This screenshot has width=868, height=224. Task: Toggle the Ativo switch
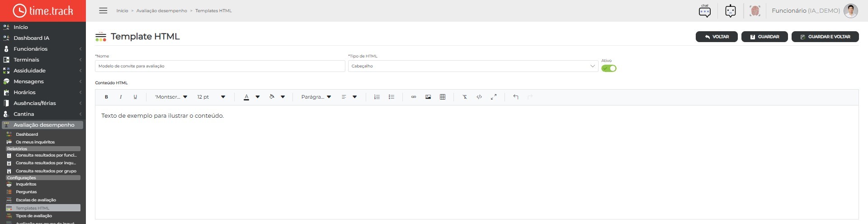pos(609,68)
